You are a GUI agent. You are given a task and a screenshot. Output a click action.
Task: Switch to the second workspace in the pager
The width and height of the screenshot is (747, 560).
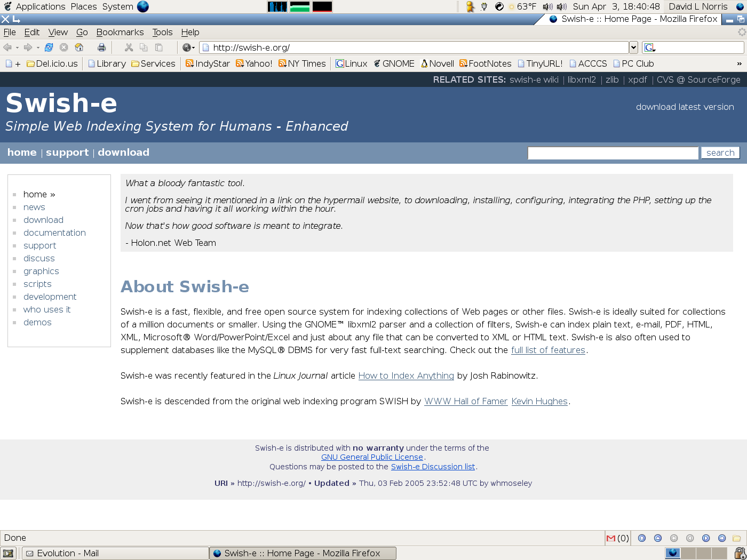tap(688, 553)
